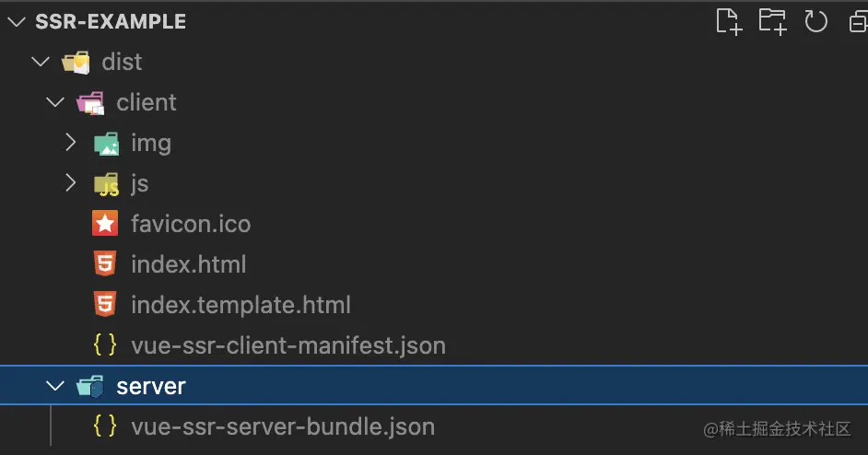Collapse the server folder chevron

click(54, 386)
